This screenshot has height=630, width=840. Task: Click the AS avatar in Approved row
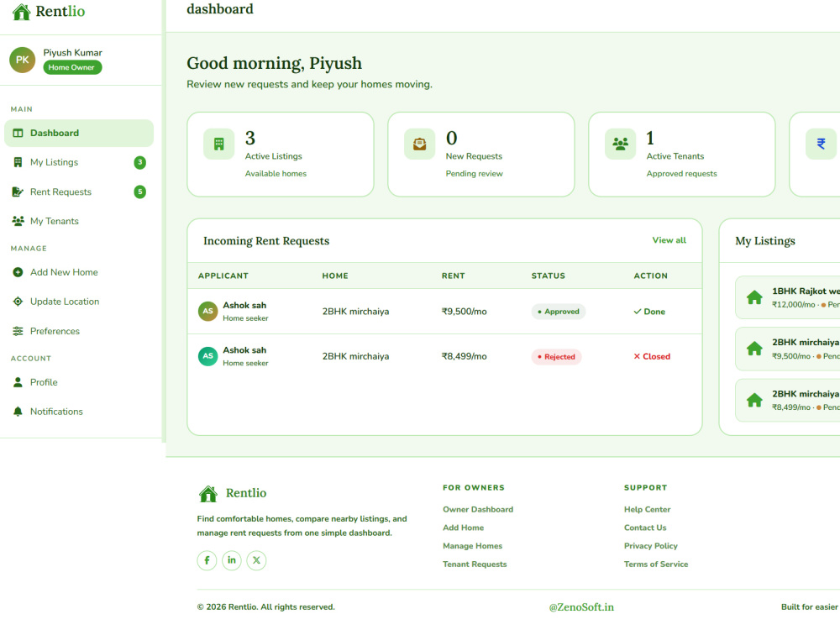(x=207, y=312)
